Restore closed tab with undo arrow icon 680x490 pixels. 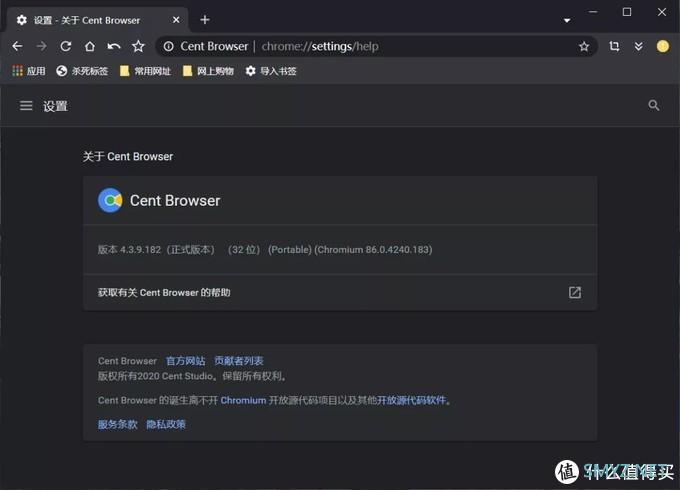114,46
